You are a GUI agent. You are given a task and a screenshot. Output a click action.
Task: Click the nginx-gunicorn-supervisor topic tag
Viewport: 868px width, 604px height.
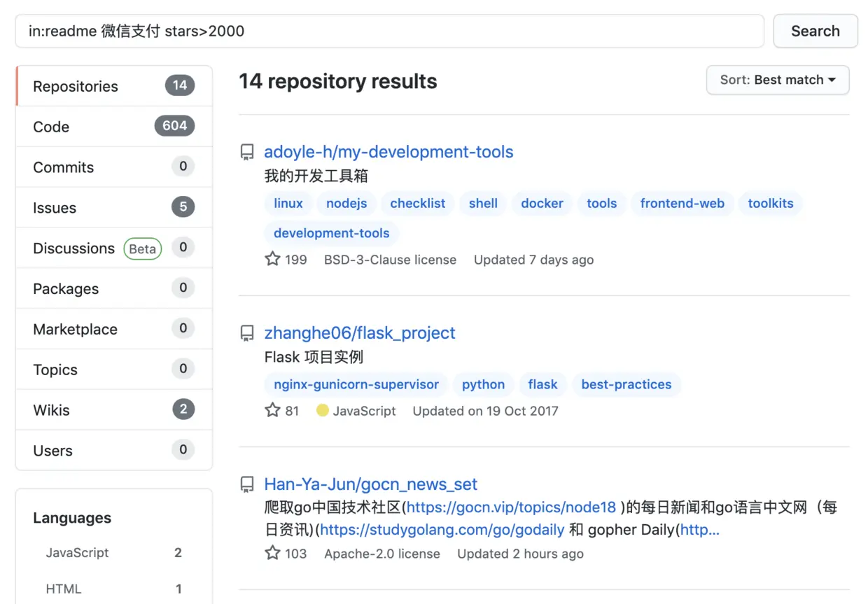(356, 385)
